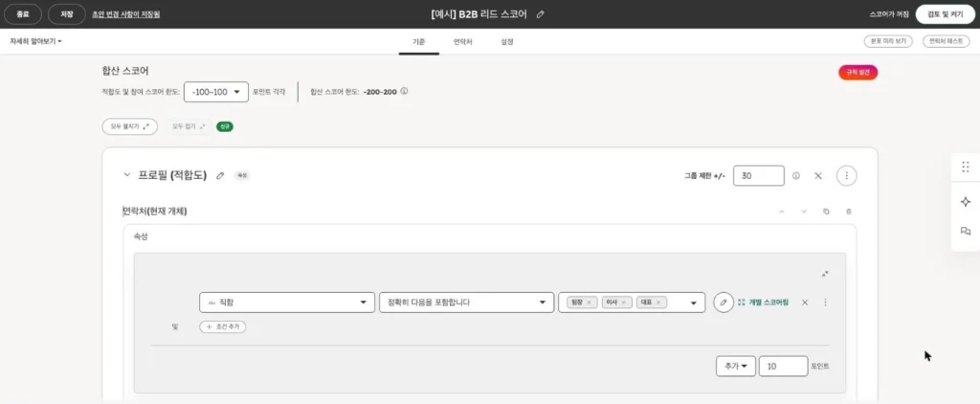Remove group limit with X icon
980x404 pixels.
(818, 176)
